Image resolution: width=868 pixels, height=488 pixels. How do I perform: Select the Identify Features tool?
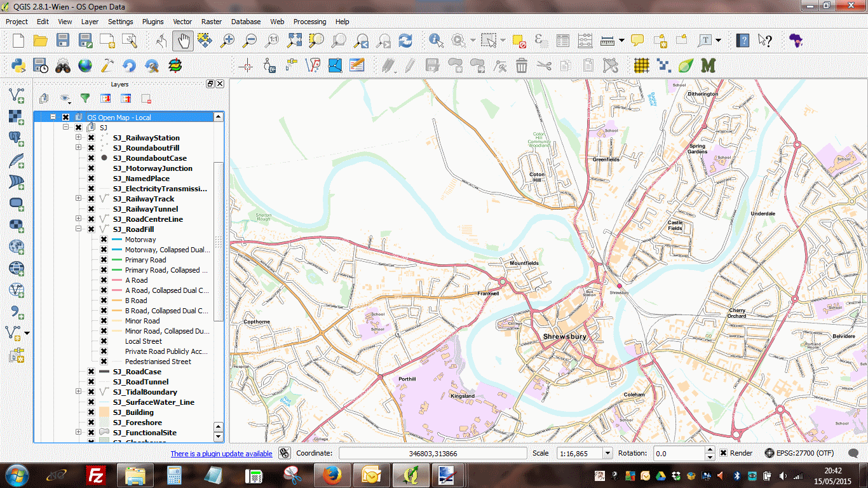coord(436,41)
